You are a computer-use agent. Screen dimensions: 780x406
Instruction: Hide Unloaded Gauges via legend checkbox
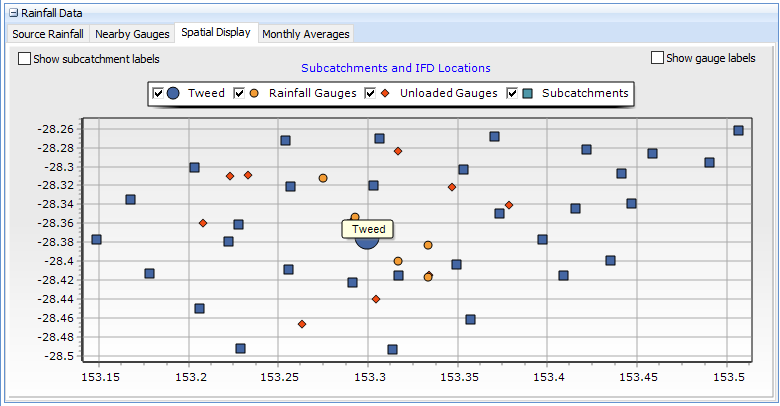tap(371, 93)
